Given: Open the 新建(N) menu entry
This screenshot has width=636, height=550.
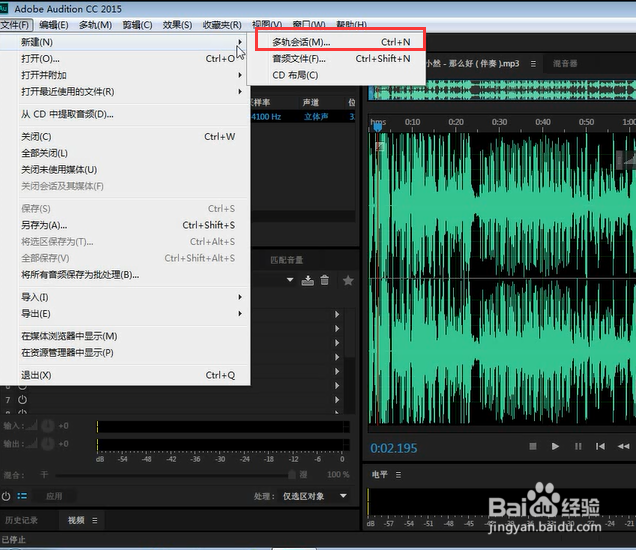Looking at the screenshot, I should (x=124, y=42).
